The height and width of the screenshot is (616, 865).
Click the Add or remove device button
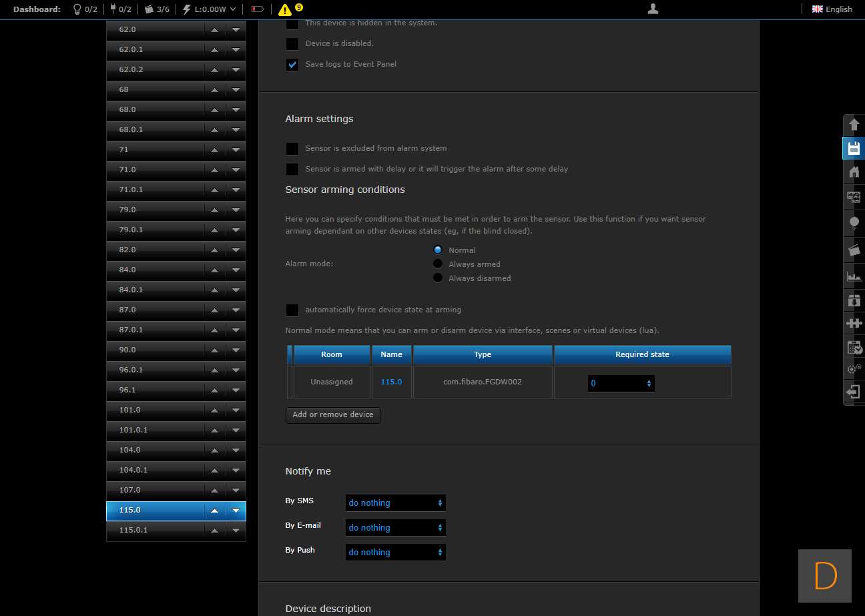332,414
